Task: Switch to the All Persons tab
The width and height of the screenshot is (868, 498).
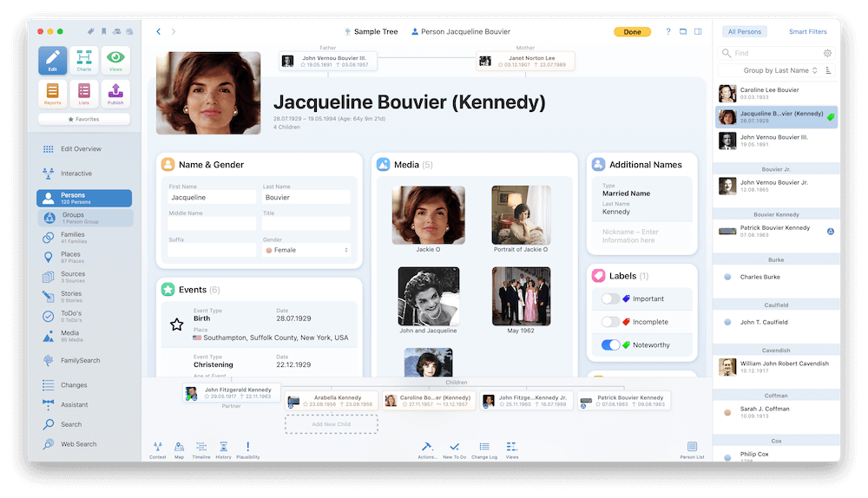Action: pyautogui.click(x=745, y=31)
